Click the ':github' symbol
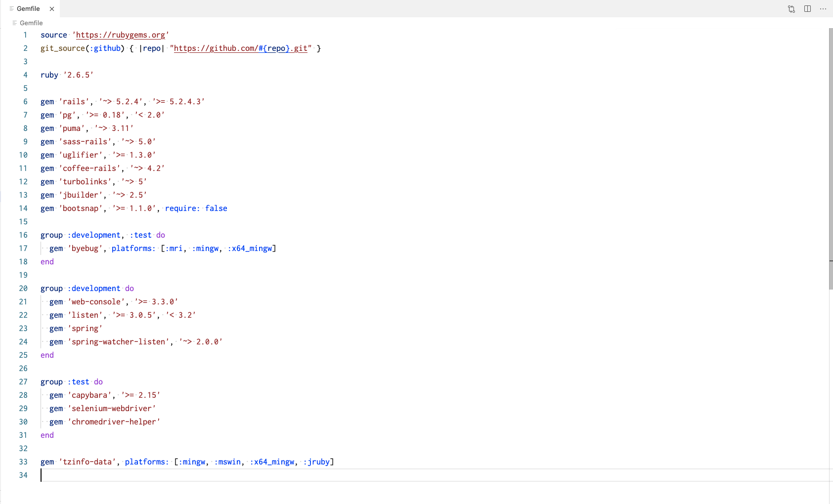This screenshot has height=504, width=833. coord(105,48)
